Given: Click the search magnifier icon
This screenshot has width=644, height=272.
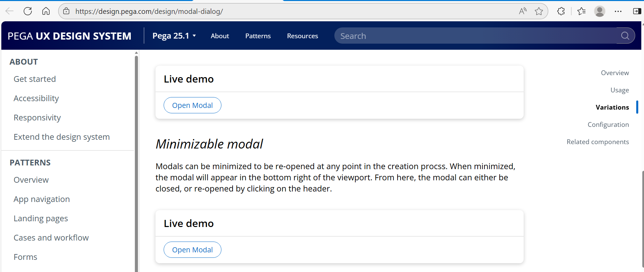Looking at the screenshot, I should (x=625, y=36).
